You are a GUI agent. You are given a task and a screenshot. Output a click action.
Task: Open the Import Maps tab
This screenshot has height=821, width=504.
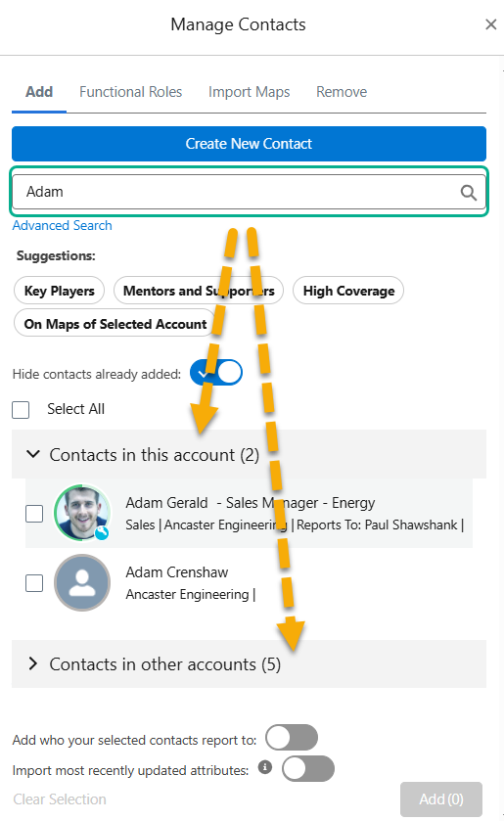click(x=249, y=92)
